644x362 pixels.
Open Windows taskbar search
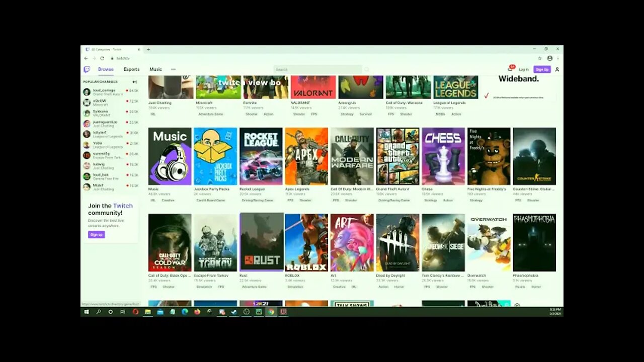(99, 312)
